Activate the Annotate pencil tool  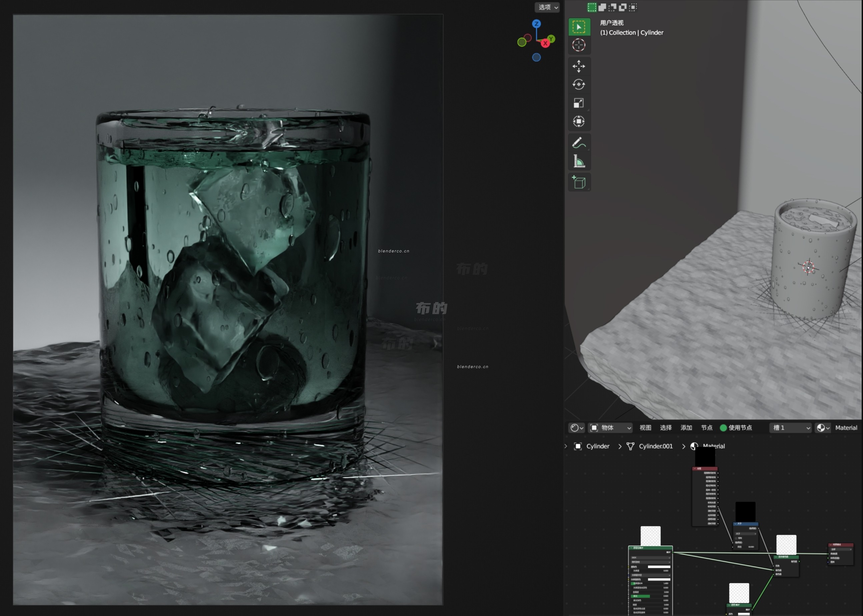click(579, 143)
